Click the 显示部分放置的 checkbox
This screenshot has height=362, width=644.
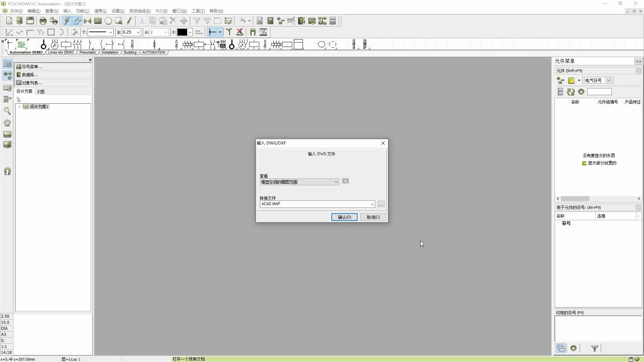584,163
